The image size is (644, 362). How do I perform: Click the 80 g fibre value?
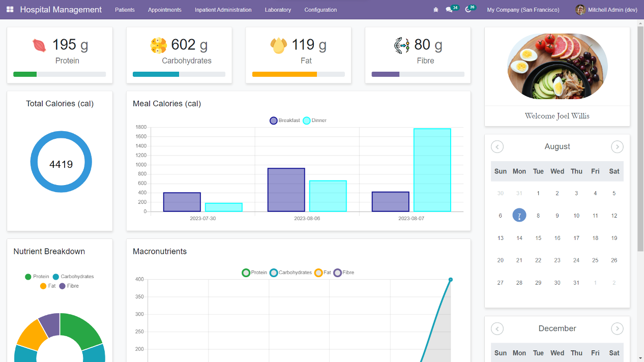(x=428, y=45)
